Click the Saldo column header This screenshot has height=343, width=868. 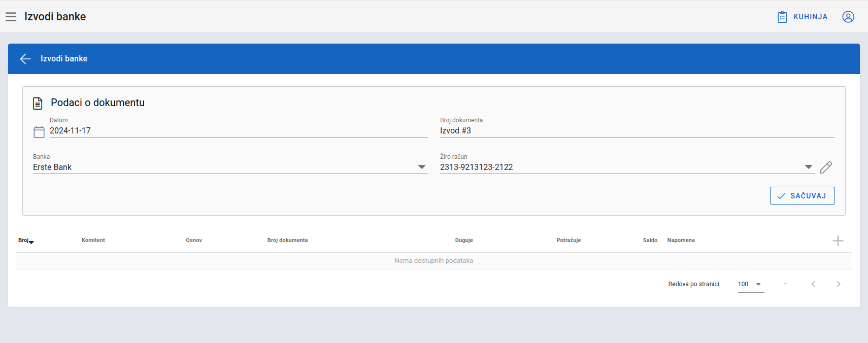tap(650, 241)
